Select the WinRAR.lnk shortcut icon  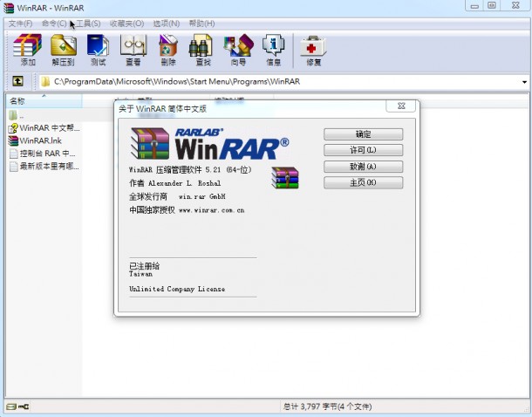(x=13, y=140)
